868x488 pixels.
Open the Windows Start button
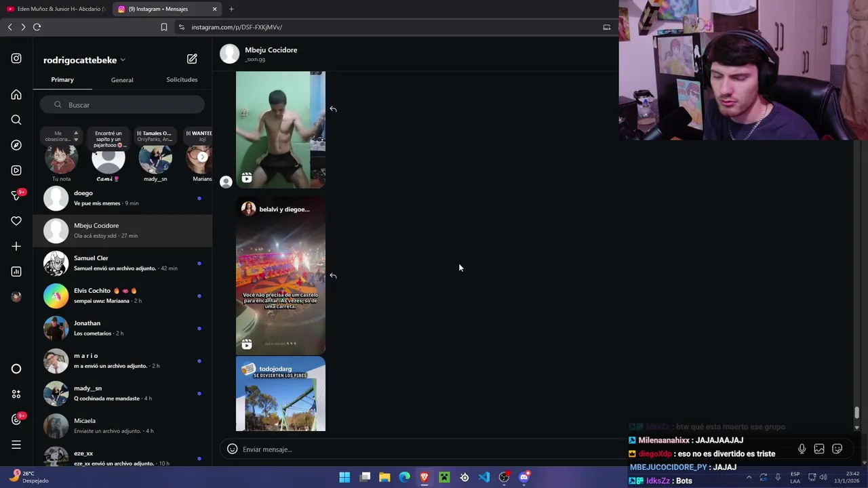point(344,477)
